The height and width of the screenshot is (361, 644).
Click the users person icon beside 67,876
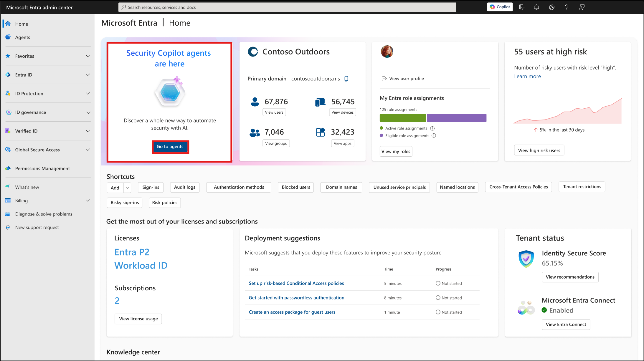[255, 102]
